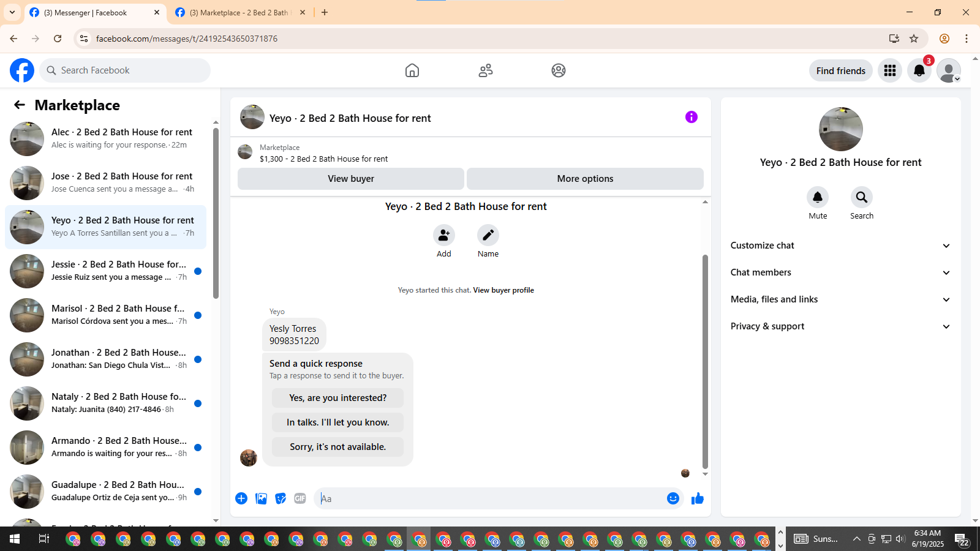Image resolution: width=980 pixels, height=551 pixels.
Task: Go back using the Marketplace back arrow
Action: (x=20, y=105)
